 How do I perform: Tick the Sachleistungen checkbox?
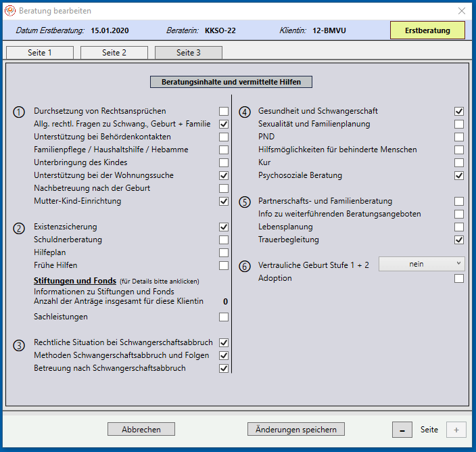click(224, 317)
